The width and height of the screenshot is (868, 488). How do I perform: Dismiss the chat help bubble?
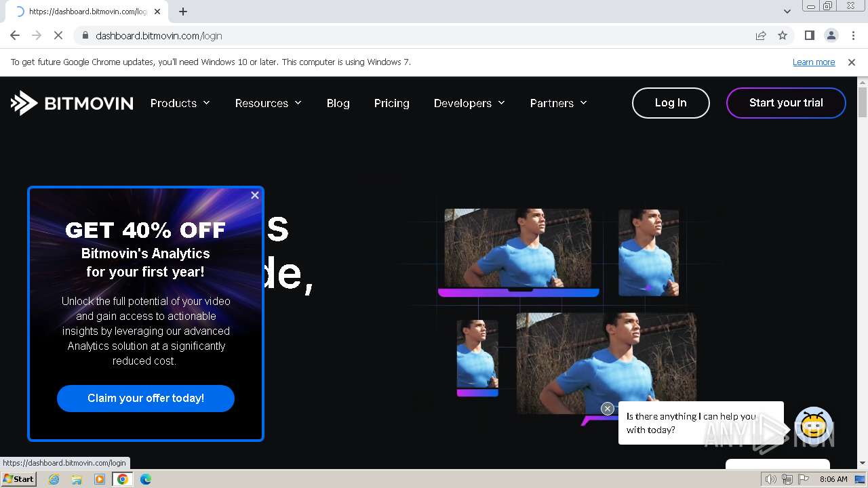(x=608, y=409)
